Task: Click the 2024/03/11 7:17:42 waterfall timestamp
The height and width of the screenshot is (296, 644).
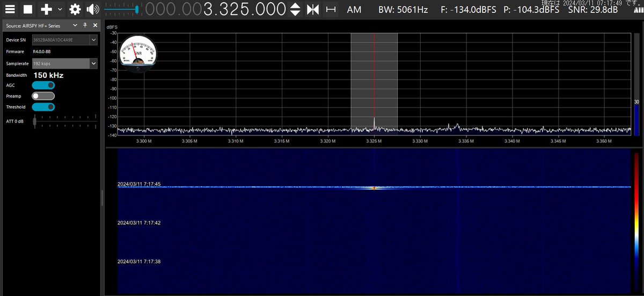Action: click(x=140, y=222)
